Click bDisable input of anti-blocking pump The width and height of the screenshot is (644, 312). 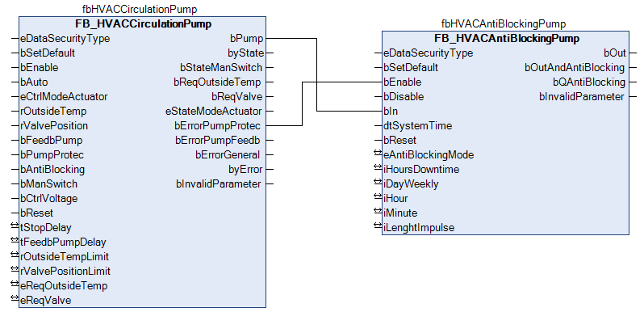pos(404,97)
